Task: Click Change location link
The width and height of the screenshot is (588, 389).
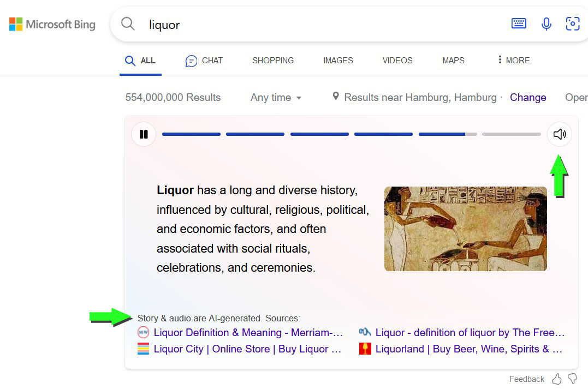Action: [527, 98]
